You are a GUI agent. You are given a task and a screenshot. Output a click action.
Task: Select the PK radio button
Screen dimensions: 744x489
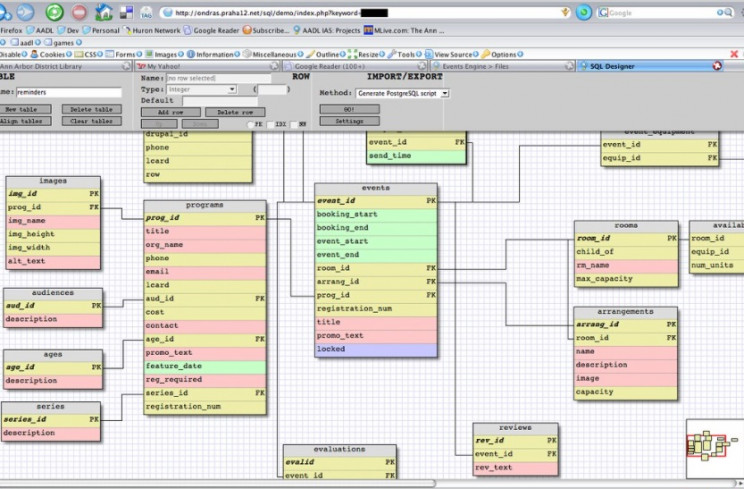pyautogui.click(x=251, y=124)
